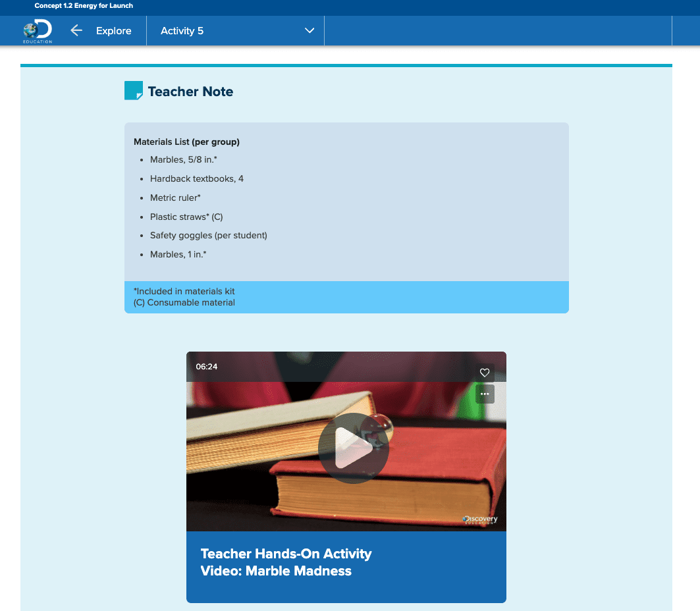The image size is (700, 611).
Task: Click the Concept 1.2 Energy for Launch header
Action: 84,6
